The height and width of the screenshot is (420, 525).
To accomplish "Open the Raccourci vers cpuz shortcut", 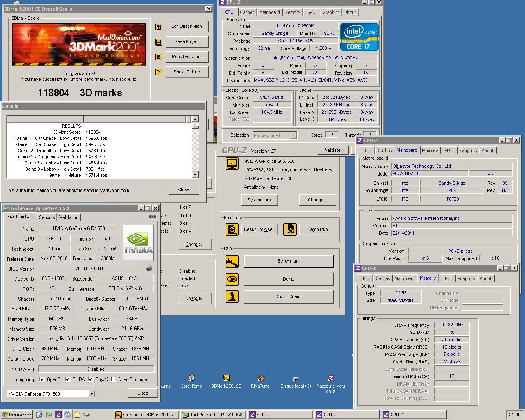I will point(331,384).
